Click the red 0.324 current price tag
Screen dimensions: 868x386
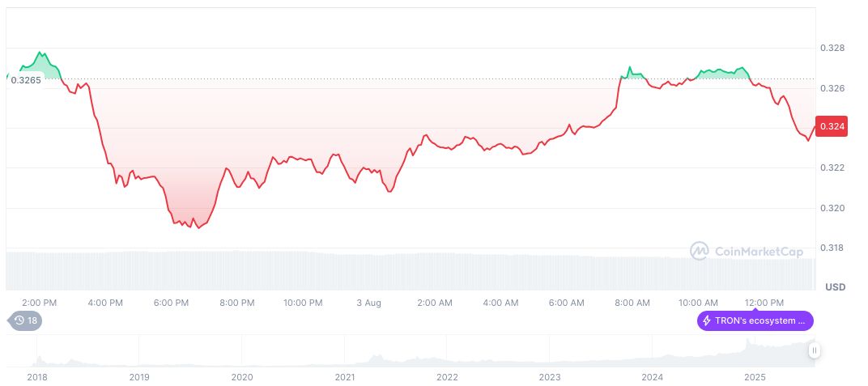(x=832, y=127)
